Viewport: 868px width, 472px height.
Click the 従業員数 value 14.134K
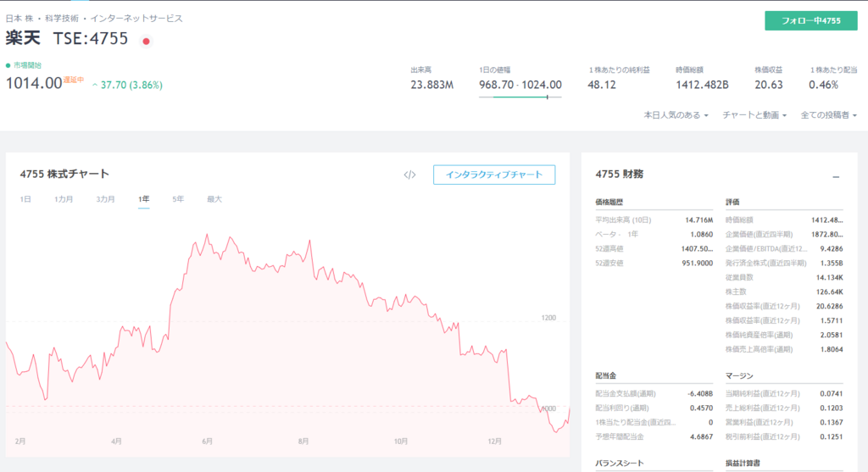coord(829,278)
